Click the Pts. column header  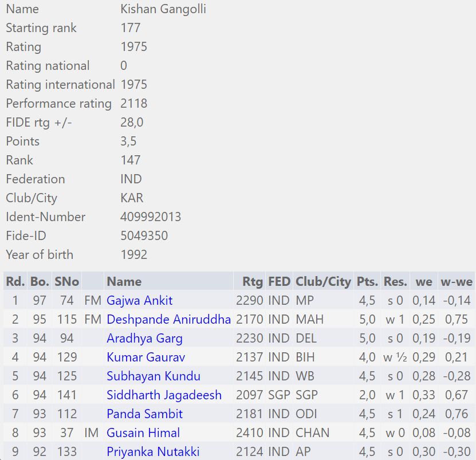tap(367, 281)
